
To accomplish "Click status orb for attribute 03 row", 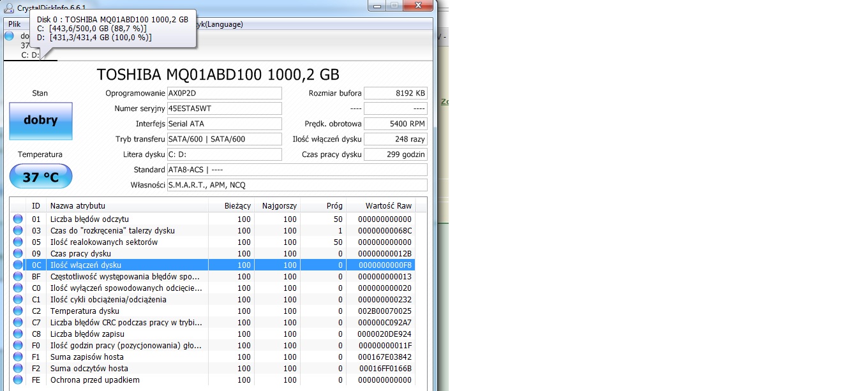I will (x=18, y=230).
